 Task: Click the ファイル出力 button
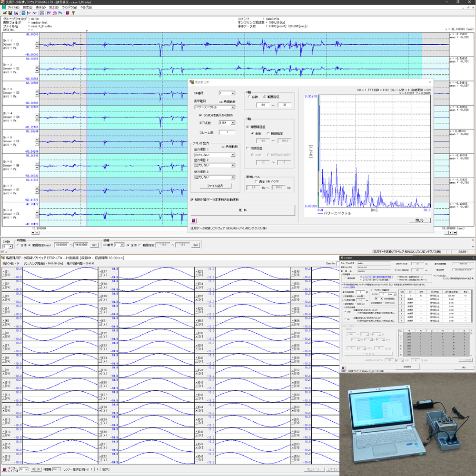pos(215,186)
